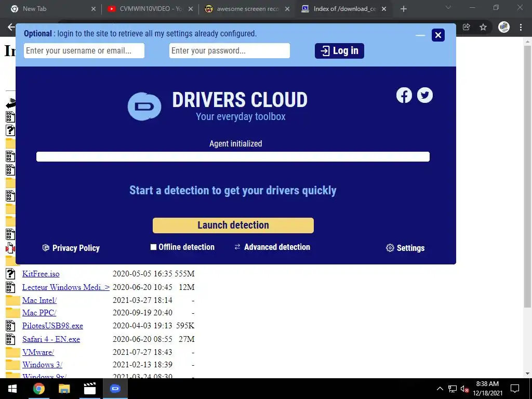The image size is (532, 399).
Task: Open the Privacy Policy link
Action: [x=71, y=248]
